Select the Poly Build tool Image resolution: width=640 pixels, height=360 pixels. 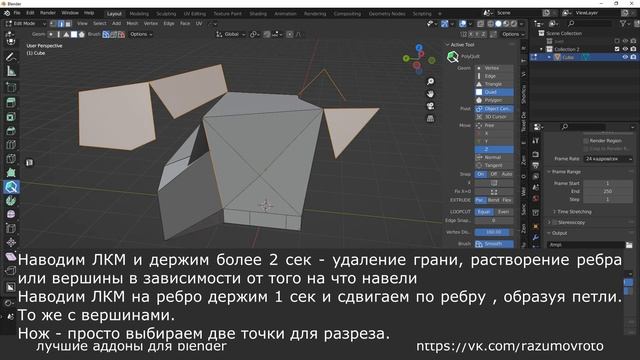click(x=11, y=172)
